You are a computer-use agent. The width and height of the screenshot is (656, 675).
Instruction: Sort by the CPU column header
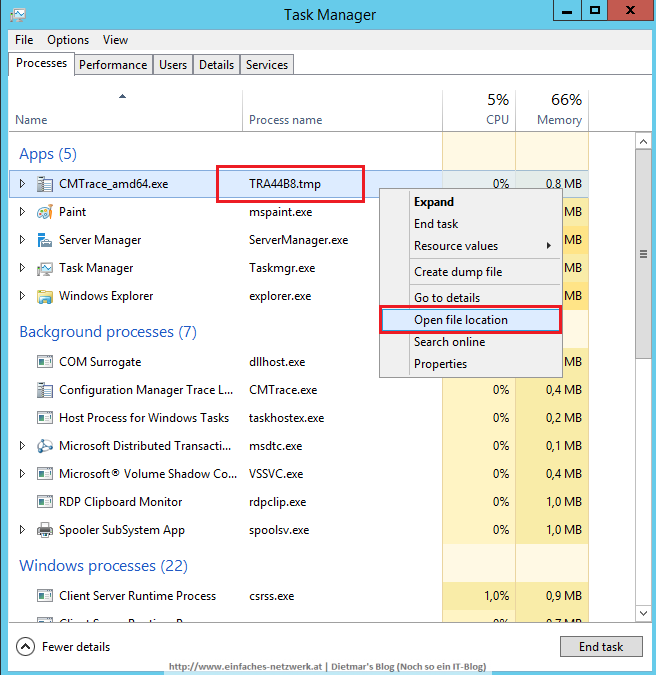[479, 110]
